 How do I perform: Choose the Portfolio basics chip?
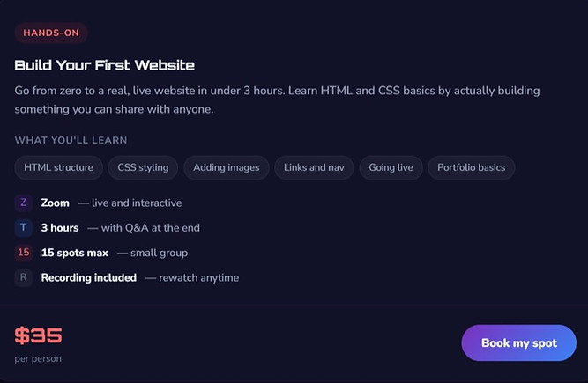(x=471, y=167)
